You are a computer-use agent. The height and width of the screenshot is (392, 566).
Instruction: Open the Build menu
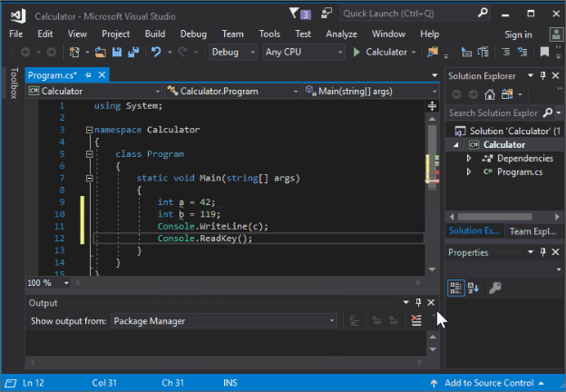click(155, 34)
